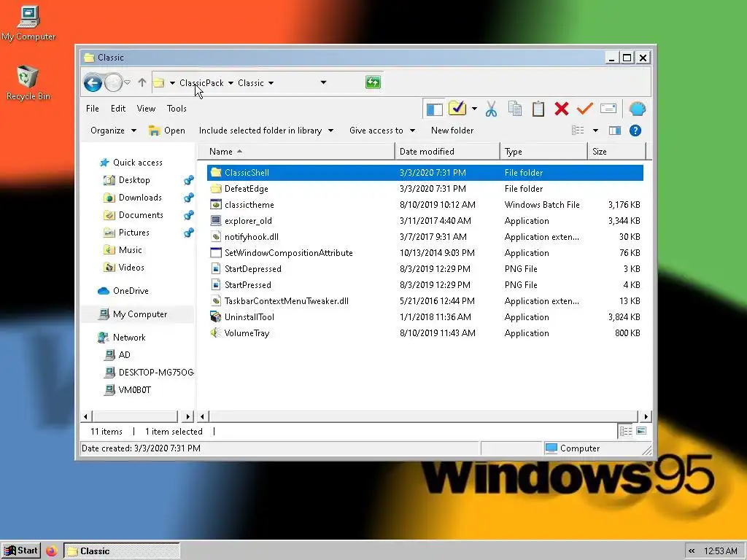Select the SetWindowCompositionAttribute application
Viewport: 747px width, 560px height.
425,253
